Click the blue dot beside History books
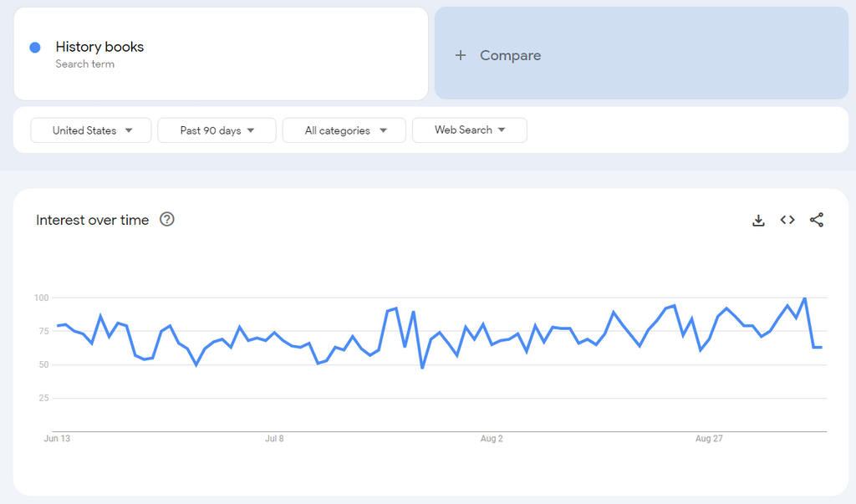Screen dimensions: 856x504 [x=33, y=47]
